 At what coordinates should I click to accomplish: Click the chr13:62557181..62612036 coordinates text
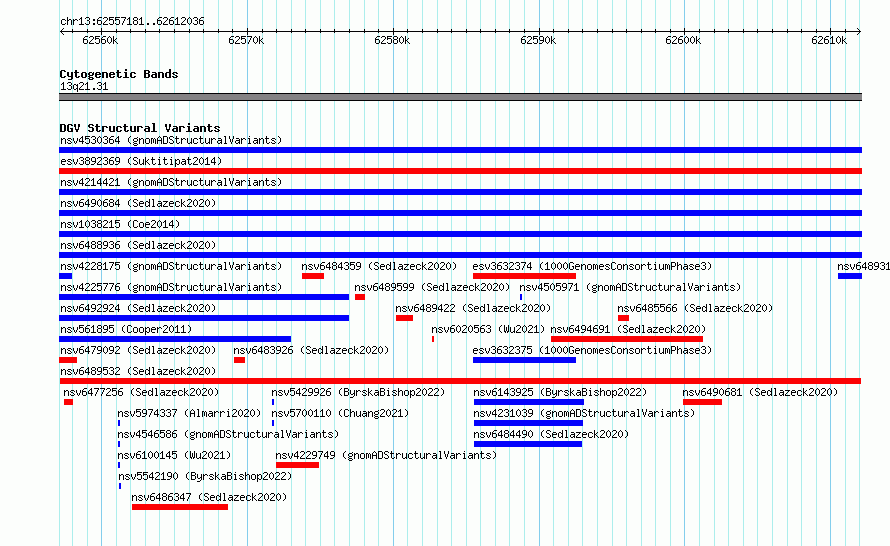point(132,21)
